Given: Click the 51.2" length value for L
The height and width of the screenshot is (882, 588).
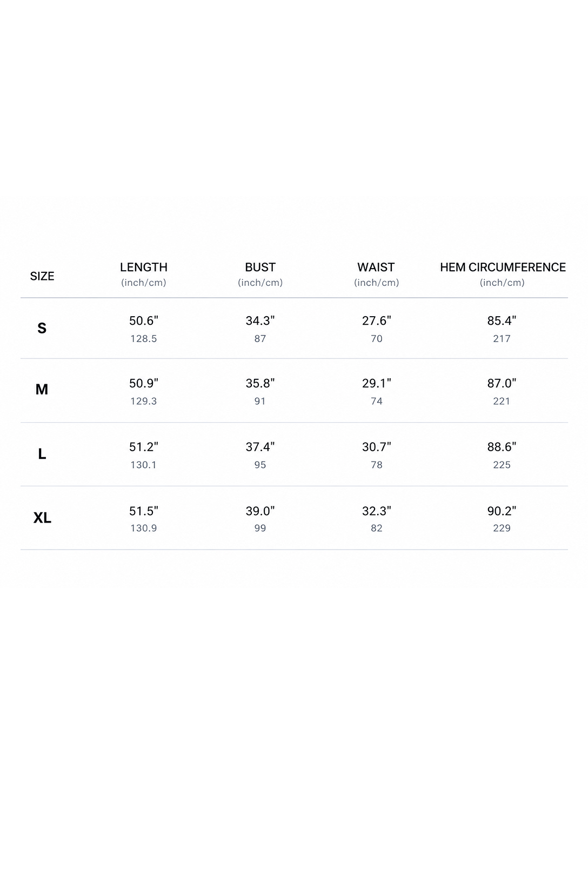Looking at the screenshot, I should click(x=144, y=447).
